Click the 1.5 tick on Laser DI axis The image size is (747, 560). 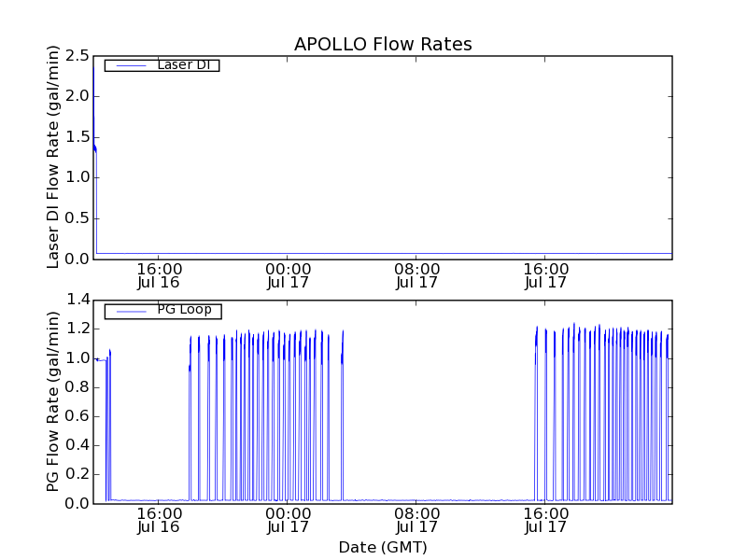click(77, 137)
